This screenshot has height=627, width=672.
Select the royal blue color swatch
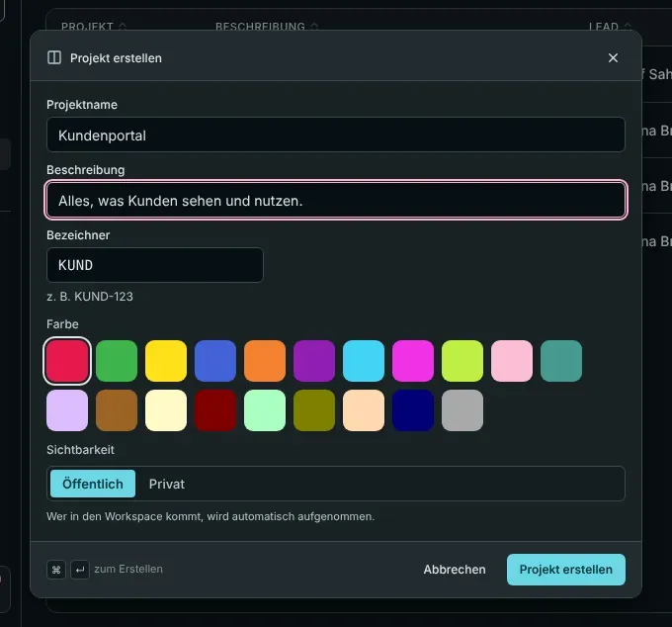[x=215, y=361]
